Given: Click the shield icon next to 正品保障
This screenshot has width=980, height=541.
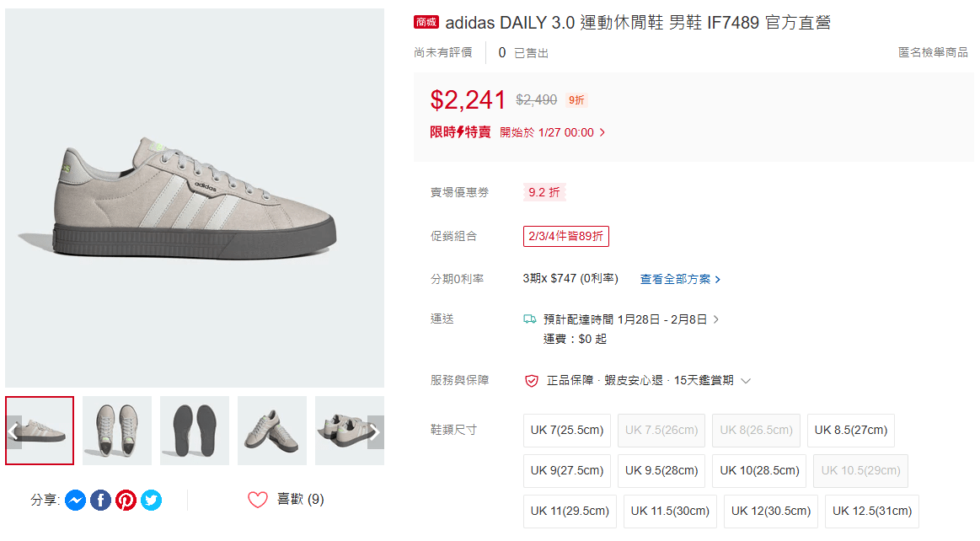Looking at the screenshot, I should [x=531, y=381].
